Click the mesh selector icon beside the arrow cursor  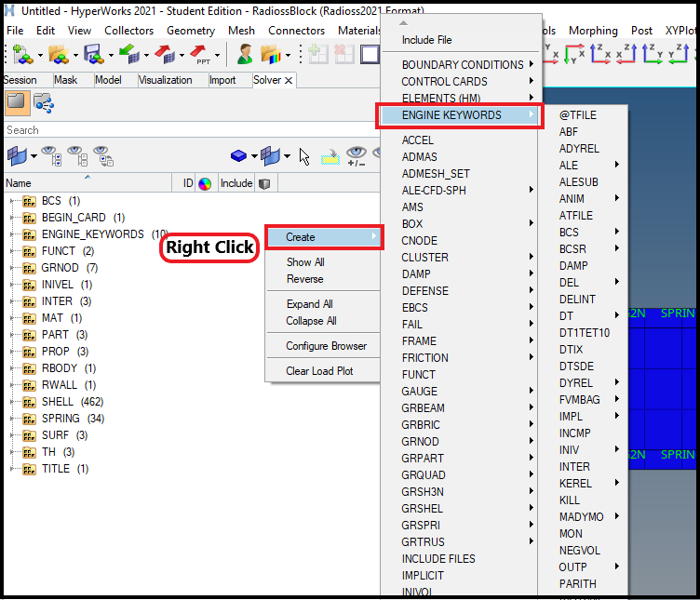point(270,156)
